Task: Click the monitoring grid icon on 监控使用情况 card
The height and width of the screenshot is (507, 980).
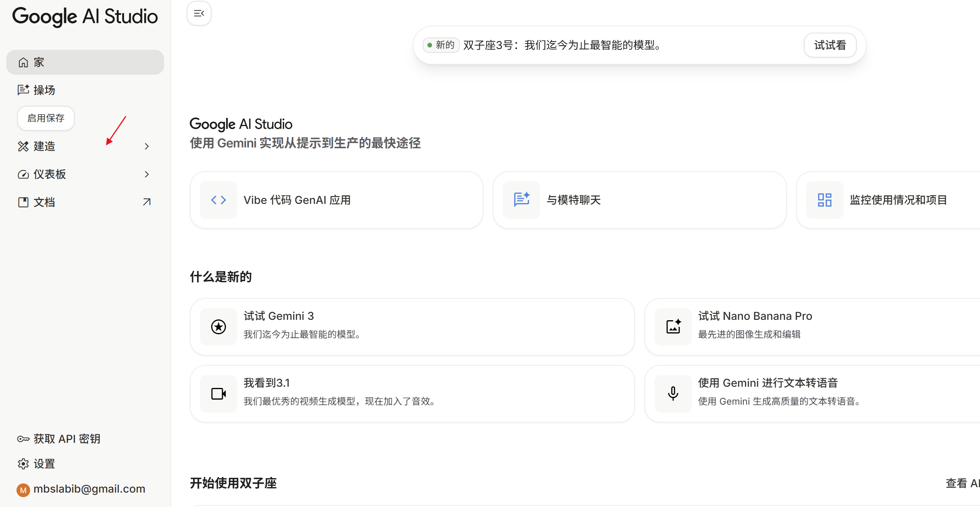Action: pos(824,200)
